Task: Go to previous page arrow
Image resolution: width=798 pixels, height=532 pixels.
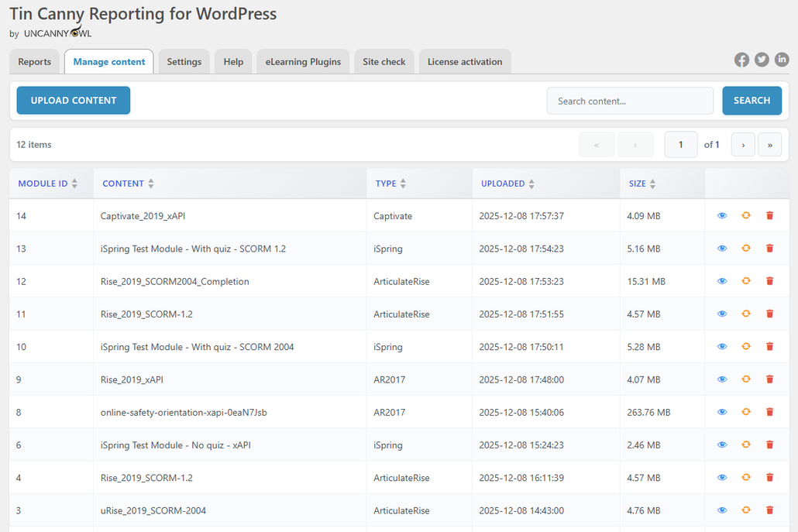Action: point(635,145)
